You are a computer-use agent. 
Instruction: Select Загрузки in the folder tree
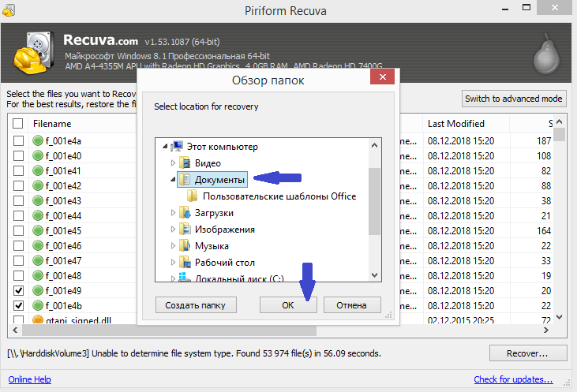[214, 213]
